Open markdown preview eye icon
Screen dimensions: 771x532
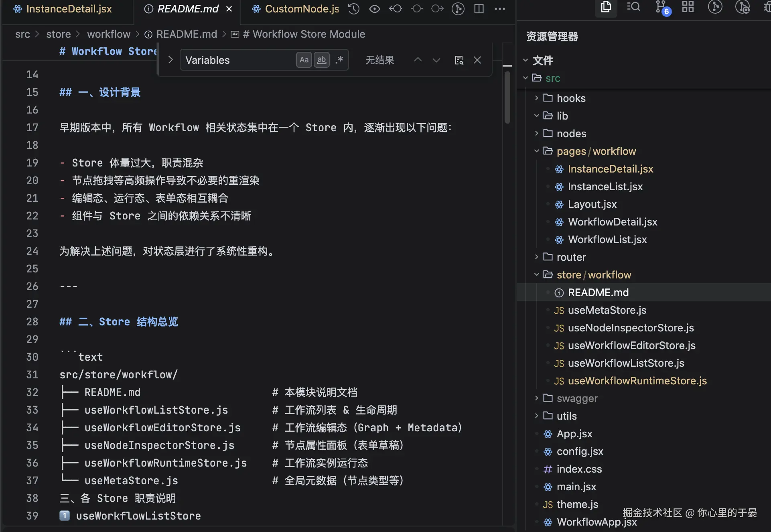click(x=374, y=8)
